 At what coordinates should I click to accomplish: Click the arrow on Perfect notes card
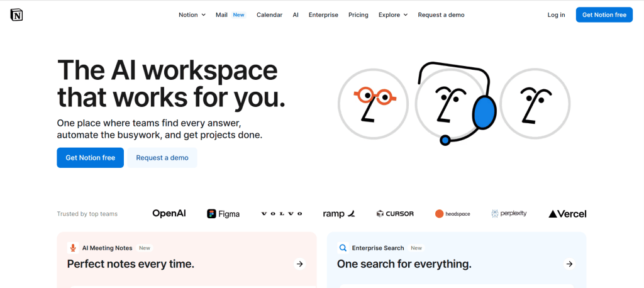300,264
